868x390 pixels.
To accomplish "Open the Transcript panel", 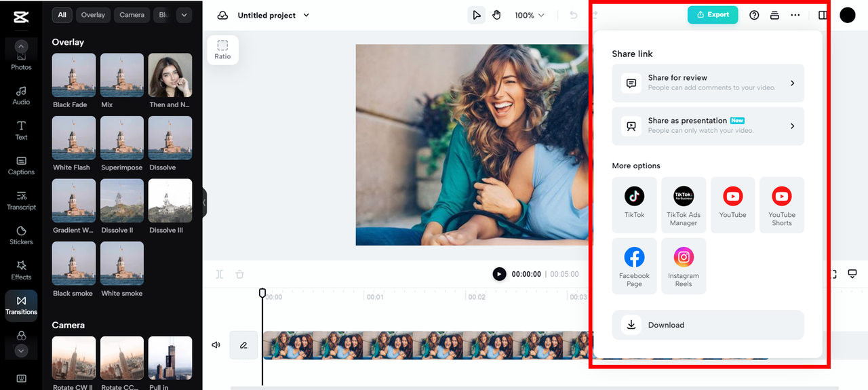I will [x=21, y=201].
